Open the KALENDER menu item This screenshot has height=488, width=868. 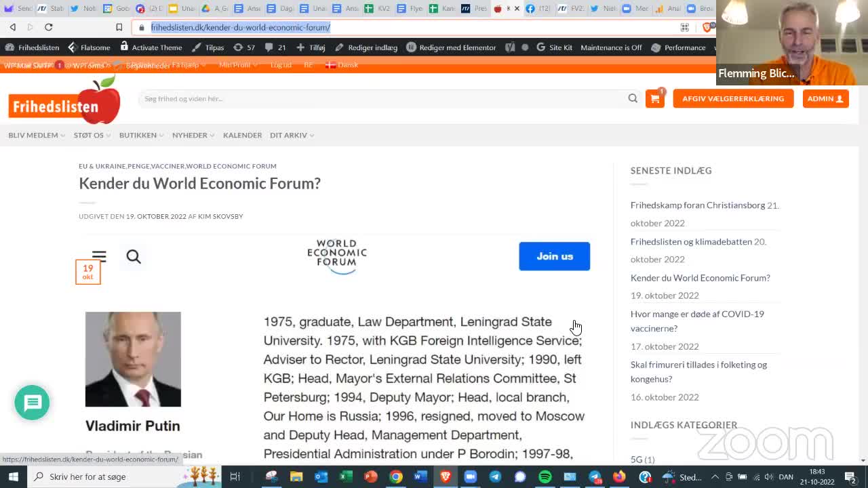point(242,135)
